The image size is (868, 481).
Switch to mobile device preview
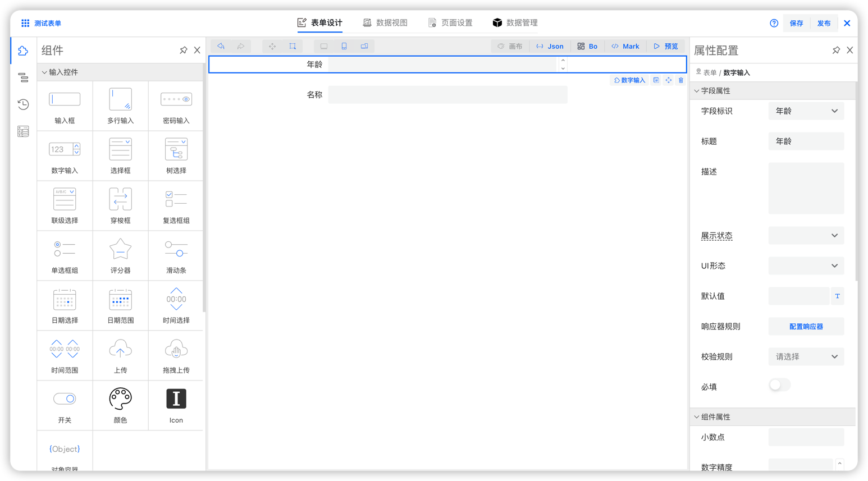344,46
